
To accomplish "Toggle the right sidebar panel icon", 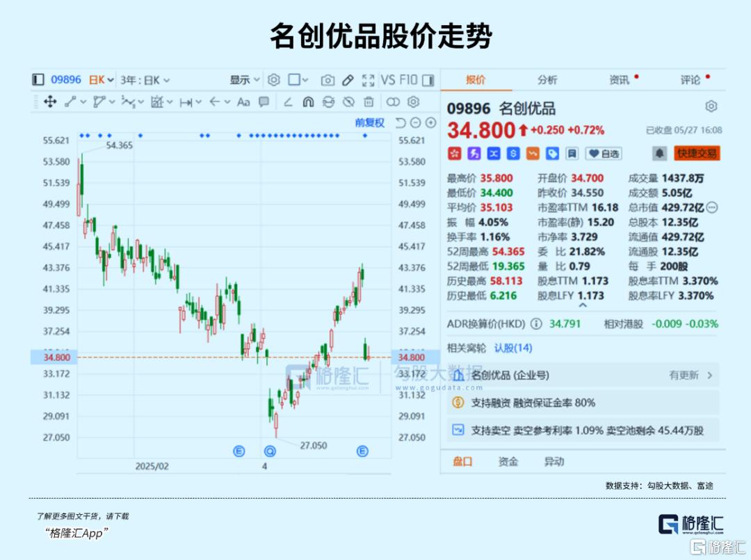I will (x=428, y=80).
